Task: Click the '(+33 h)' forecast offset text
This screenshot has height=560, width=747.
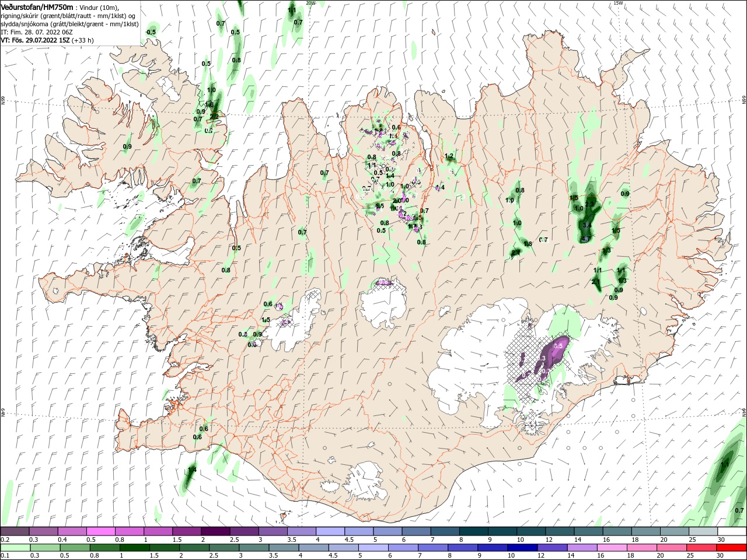Action: pyautogui.click(x=83, y=41)
